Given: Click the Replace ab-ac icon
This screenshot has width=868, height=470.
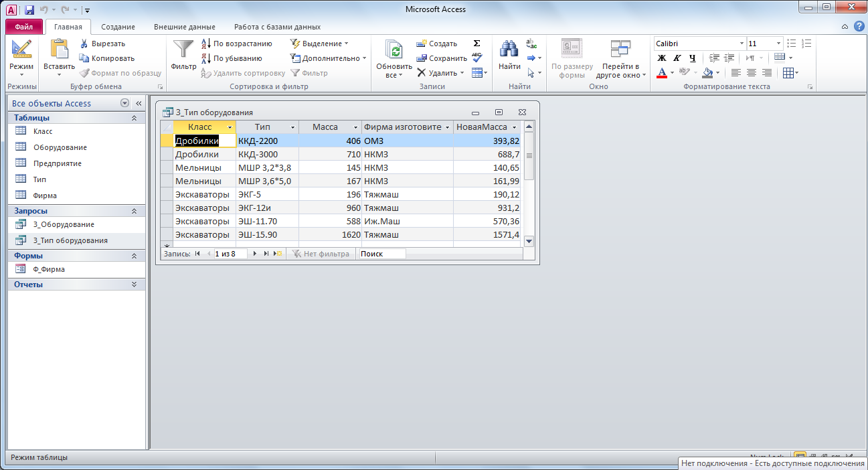Looking at the screenshot, I should 531,44.
